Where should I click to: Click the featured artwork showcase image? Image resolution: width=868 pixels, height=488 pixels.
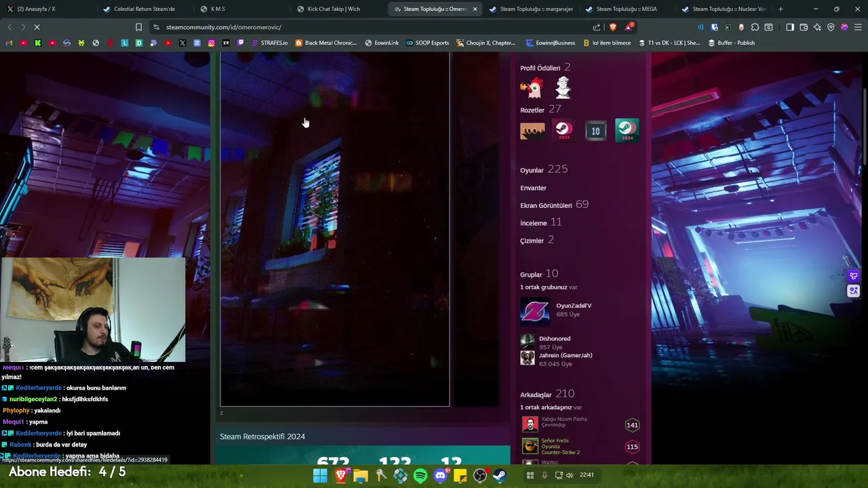coord(335,229)
